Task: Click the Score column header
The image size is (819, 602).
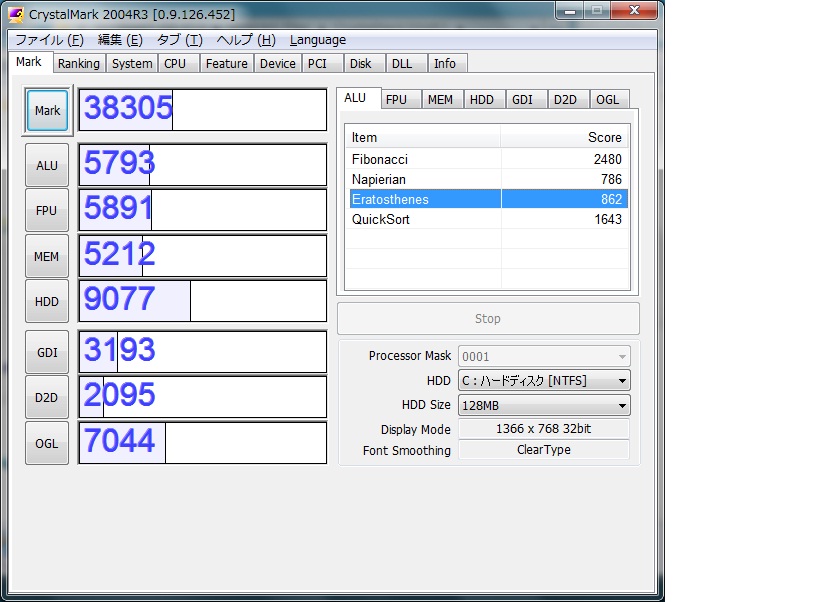Action: (564, 137)
